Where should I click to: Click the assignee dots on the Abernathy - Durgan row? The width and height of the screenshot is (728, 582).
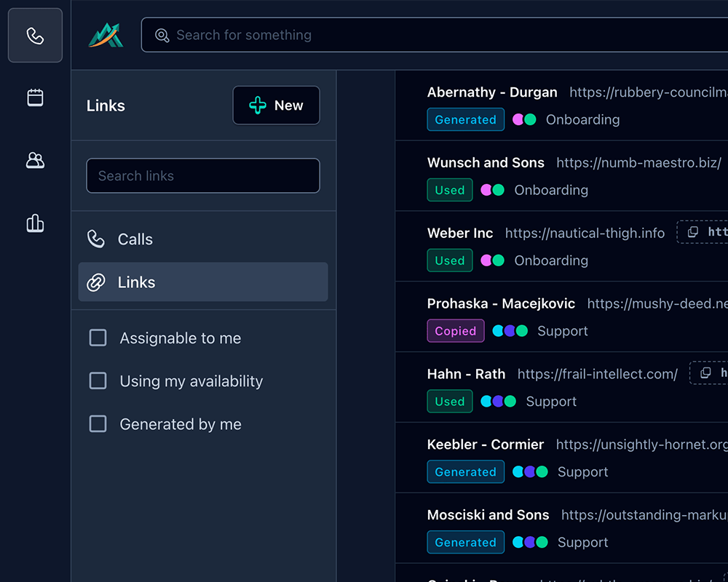coord(524,119)
